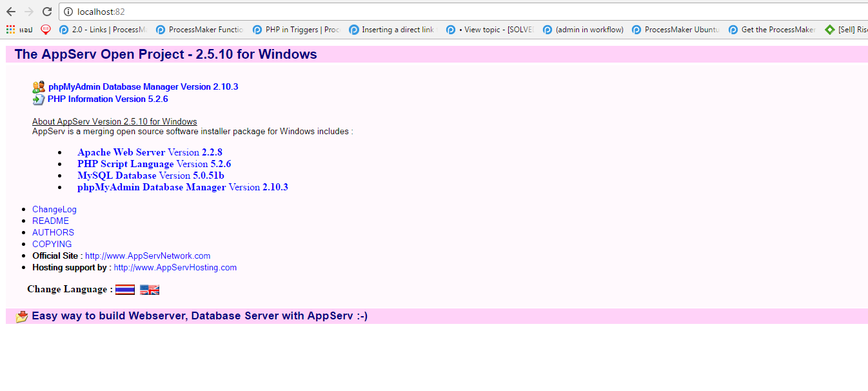Open the PHP Script Language Version 5.2.6 link
This screenshot has width=868, height=391.
tap(154, 164)
